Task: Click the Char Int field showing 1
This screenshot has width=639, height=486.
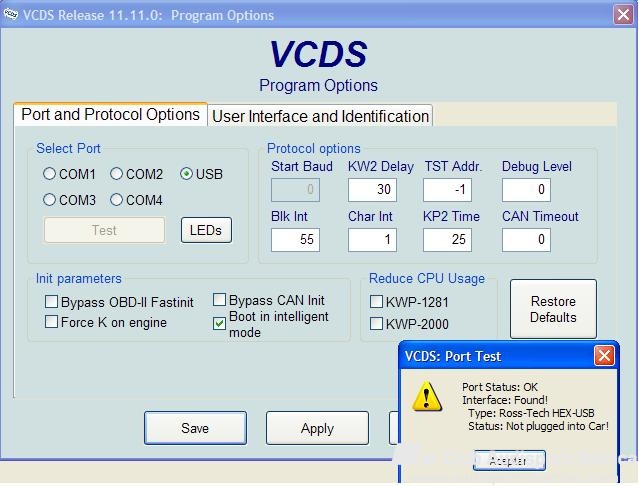Action: (372, 240)
